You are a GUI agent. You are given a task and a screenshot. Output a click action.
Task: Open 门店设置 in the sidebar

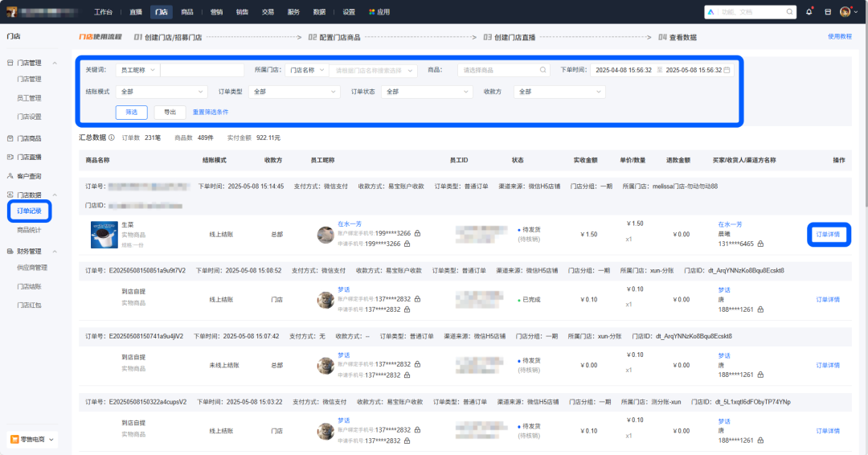pyautogui.click(x=29, y=117)
